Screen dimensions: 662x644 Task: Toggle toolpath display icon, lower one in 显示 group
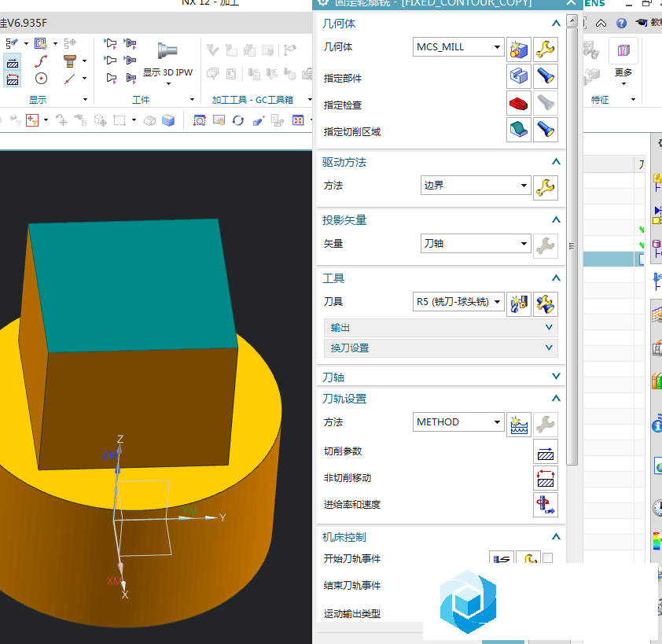tap(13, 79)
